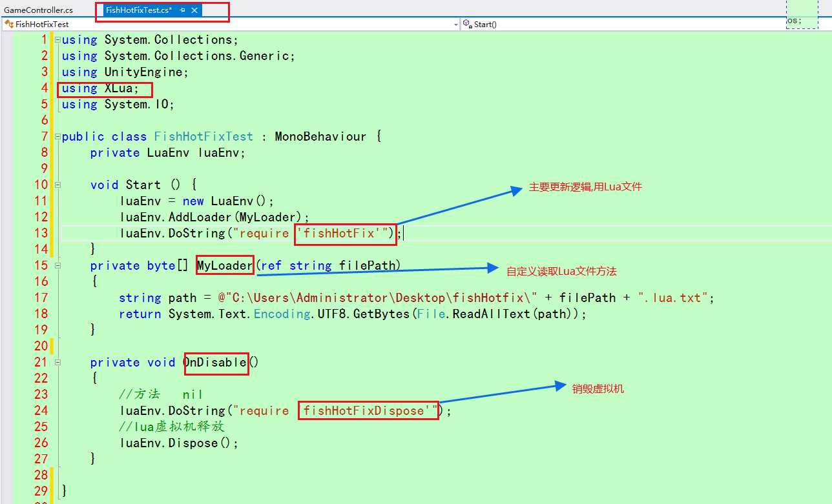Click the 'ref string filePath' parameter
Image resolution: width=832 pixels, height=504 pixels.
(328, 265)
